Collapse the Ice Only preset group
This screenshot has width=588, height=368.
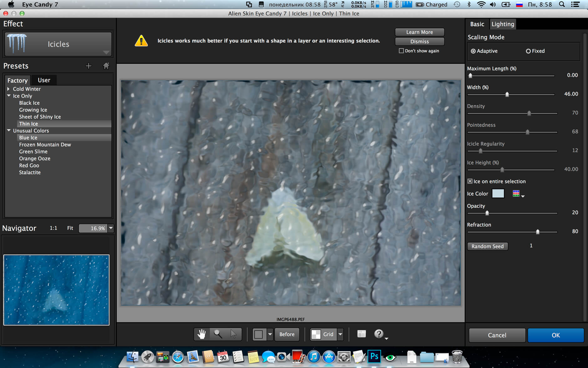coord(9,96)
